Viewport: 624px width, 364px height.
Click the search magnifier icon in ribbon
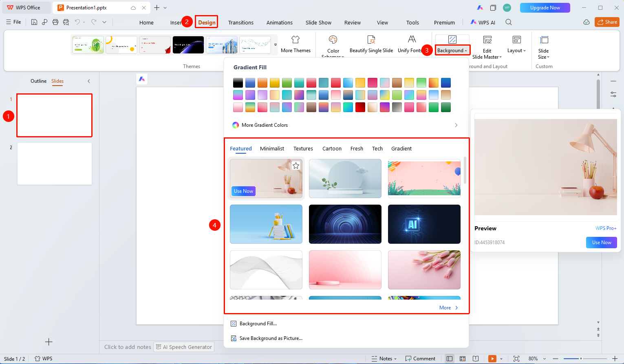tap(509, 22)
